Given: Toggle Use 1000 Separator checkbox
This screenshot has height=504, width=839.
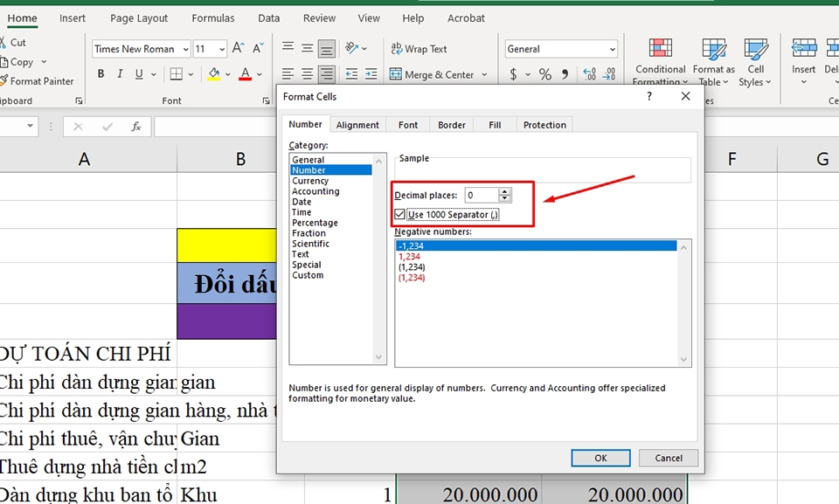Looking at the screenshot, I should 399,215.
